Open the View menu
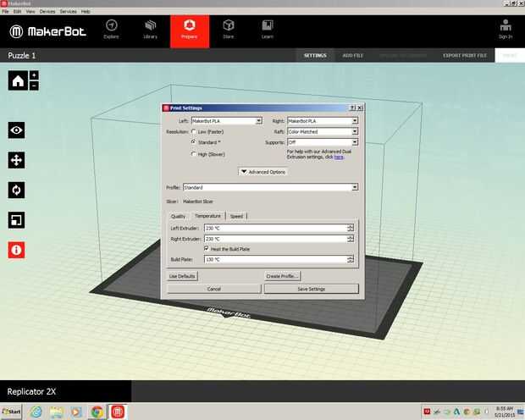Image resolution: width=525 pixels, height=420 pixels. click(x=30, y=11)
